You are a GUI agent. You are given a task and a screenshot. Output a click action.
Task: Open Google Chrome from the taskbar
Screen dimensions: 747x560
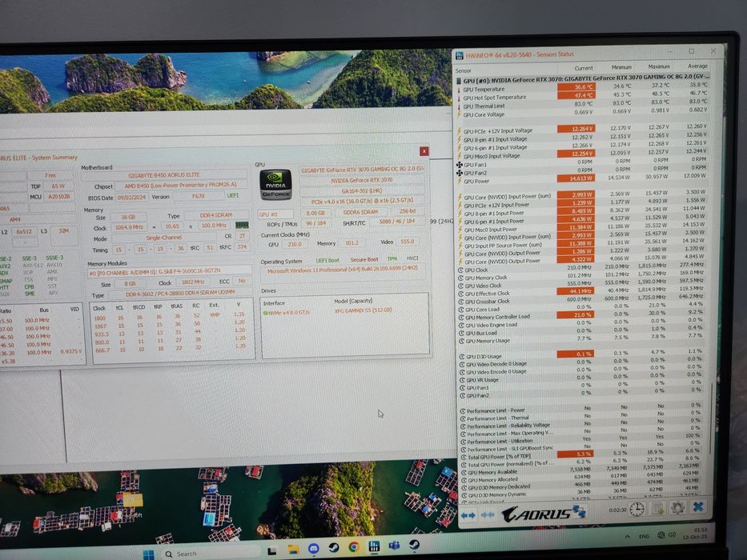354,547
